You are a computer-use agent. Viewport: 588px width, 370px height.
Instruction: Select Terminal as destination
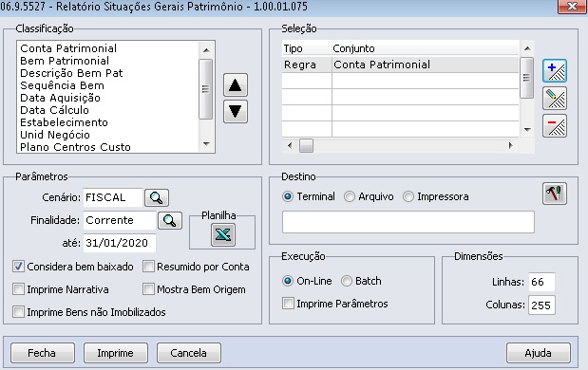click(288, 196)
